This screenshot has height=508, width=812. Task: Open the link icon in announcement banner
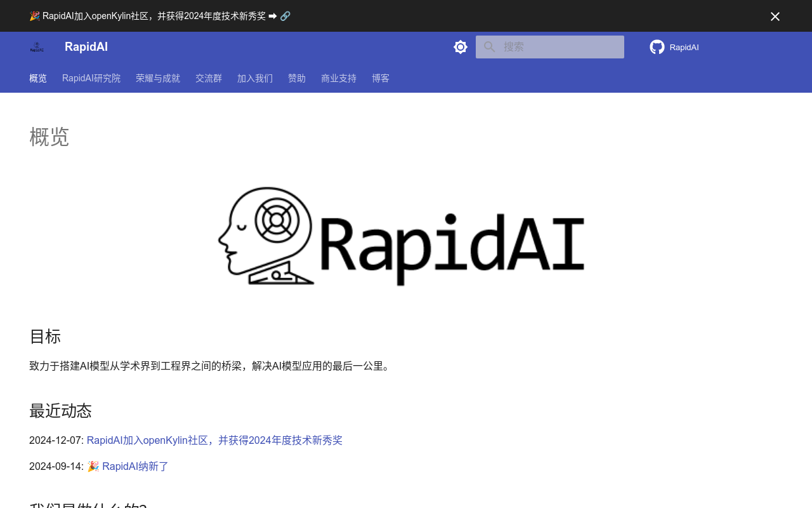coord(285,16)
